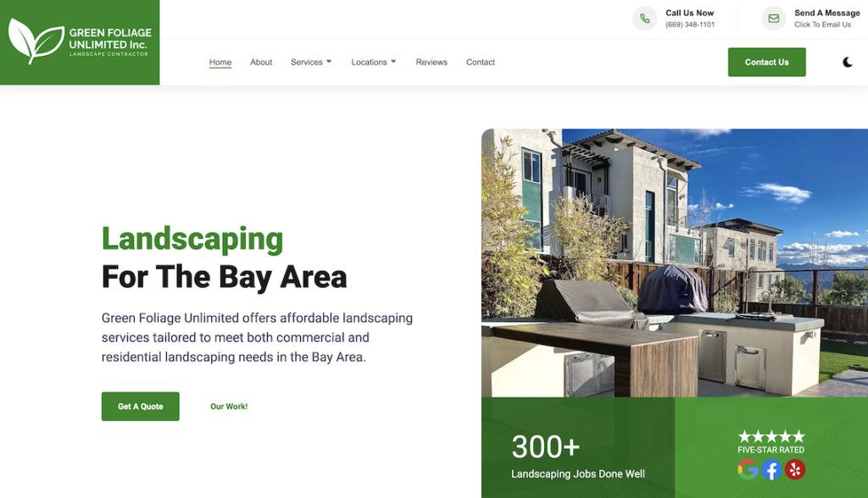Open the Contact nav link
The width and height of the screenshot is (868, 498).
click(481, 62)
